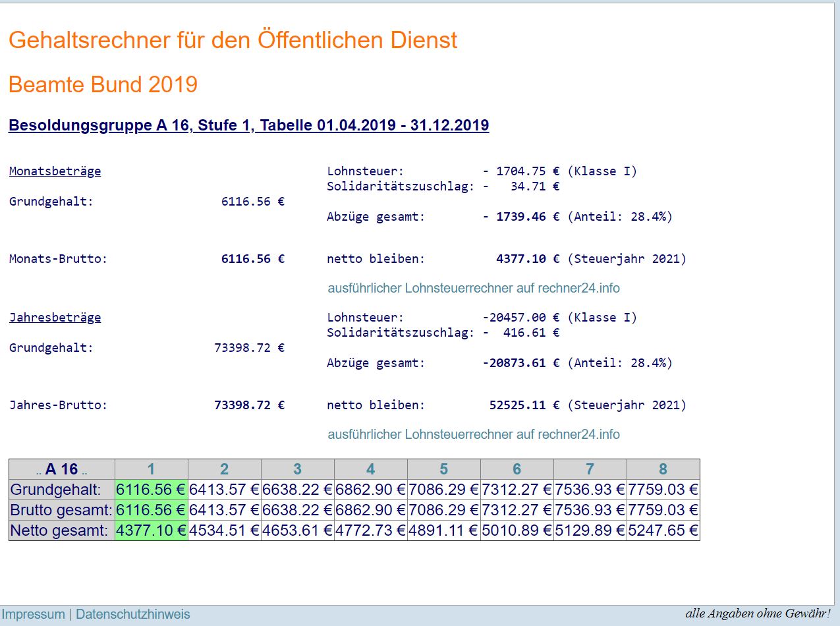Image resolution: width=840 pixels, height=626 pixels.
Task: Click the green Grundgehalt 6116.56 € cell
Action: pos(151,490)
